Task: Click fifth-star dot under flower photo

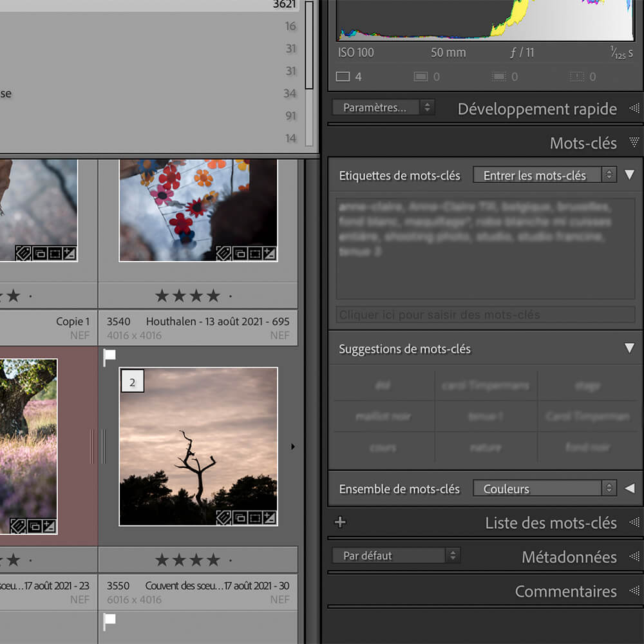Action: (231, 296)
